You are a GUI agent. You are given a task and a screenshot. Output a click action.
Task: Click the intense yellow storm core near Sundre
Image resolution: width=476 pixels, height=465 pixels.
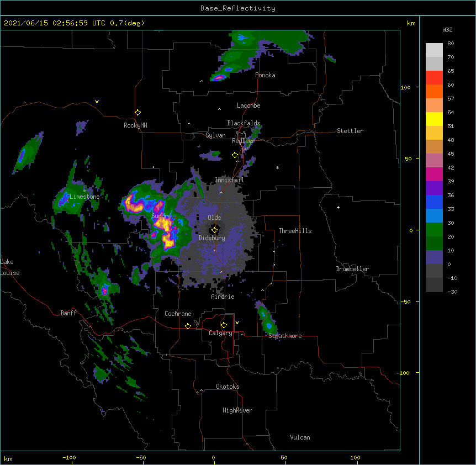pos(164,225)
